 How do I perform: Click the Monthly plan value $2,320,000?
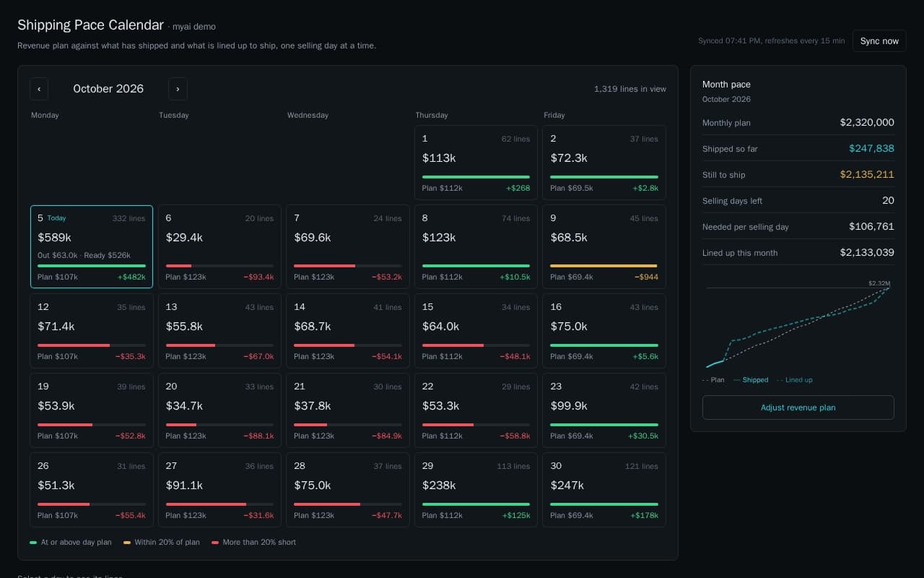click(867, 123)
